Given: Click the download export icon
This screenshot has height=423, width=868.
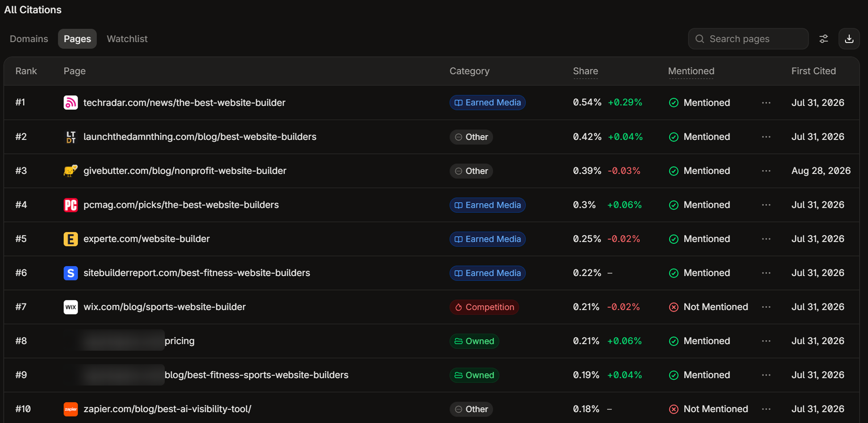Looking at the screenshot, I should [849, 39].
